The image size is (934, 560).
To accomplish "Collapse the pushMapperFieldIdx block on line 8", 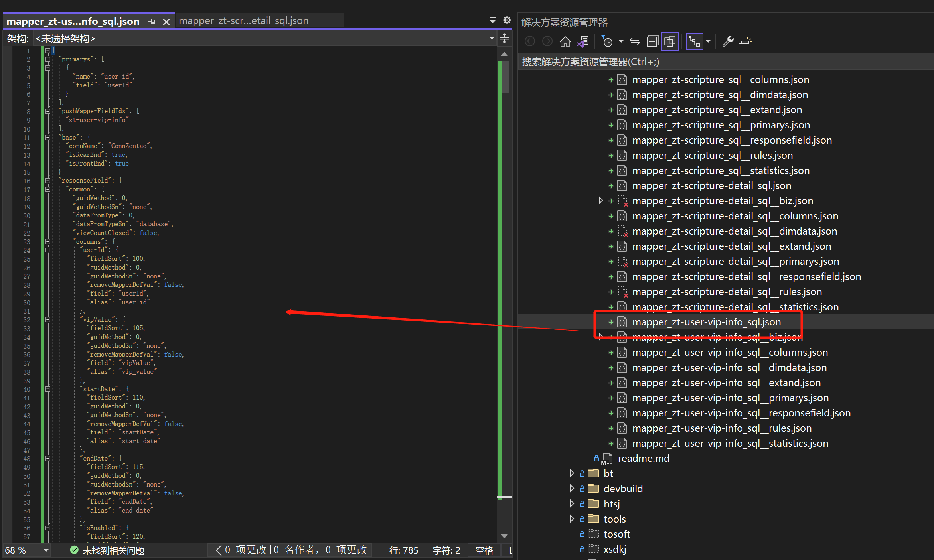I will tap(48, 111).
